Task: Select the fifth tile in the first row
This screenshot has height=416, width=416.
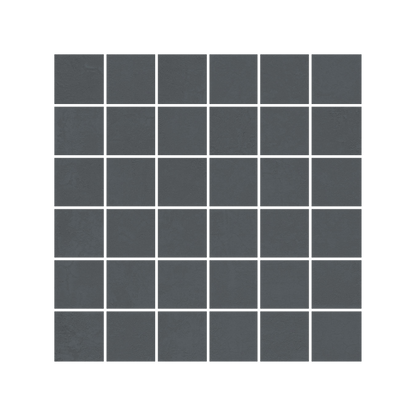Action: point(285,79)
